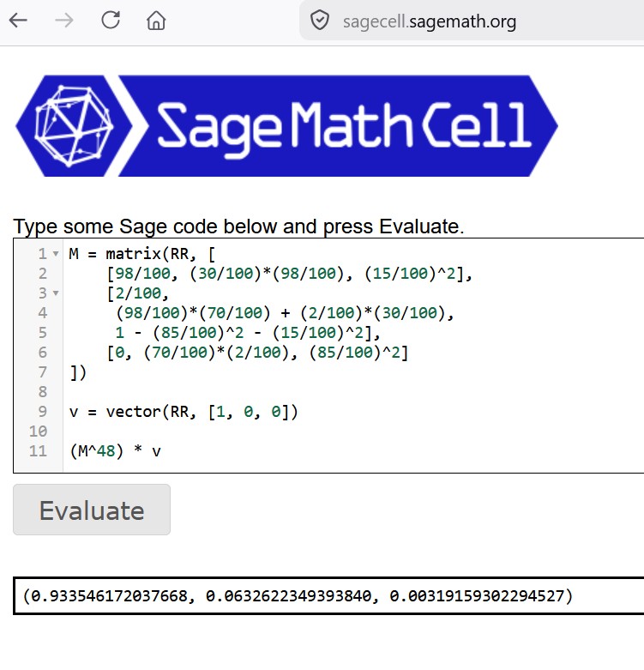644x670 pixels.
Task: Click the line 6 row starting with [0,
Action: (x=258, y=353)
